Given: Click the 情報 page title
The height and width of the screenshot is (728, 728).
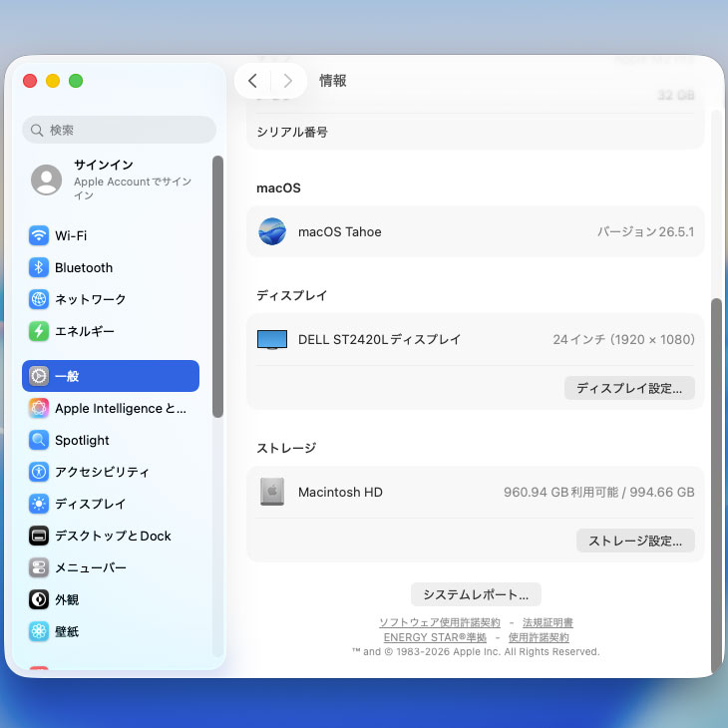Looking at the screenshot, I should [x=333, y=81].
